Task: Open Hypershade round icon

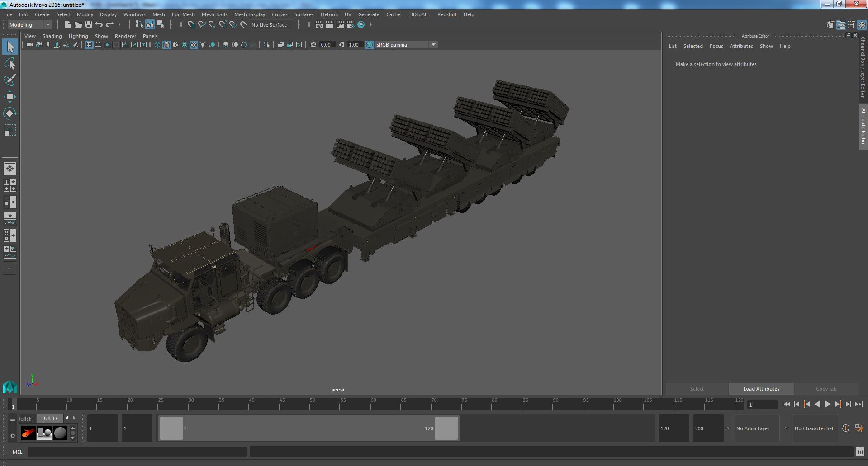Action: click(361, 25)
